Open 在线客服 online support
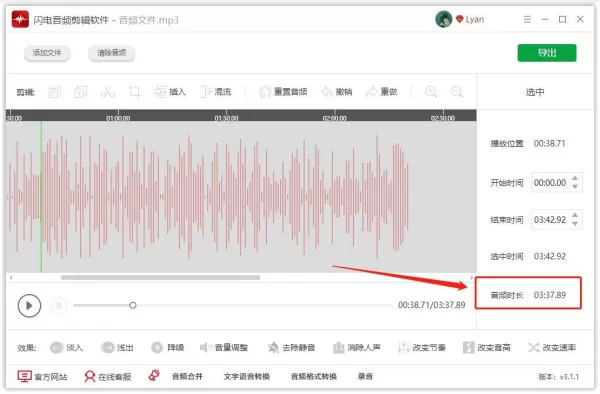This screenshot has width=600, height=394. [108, 376]
